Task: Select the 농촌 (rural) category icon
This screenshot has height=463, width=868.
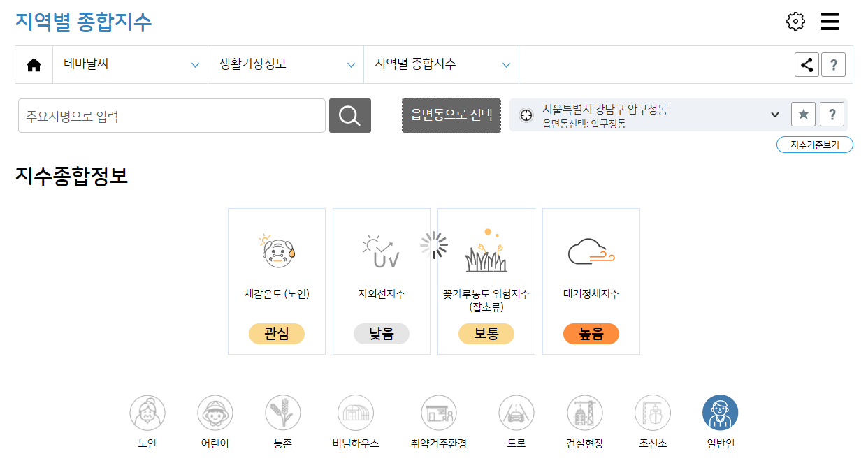Action: pyautogui.click(x=282, y=412)
